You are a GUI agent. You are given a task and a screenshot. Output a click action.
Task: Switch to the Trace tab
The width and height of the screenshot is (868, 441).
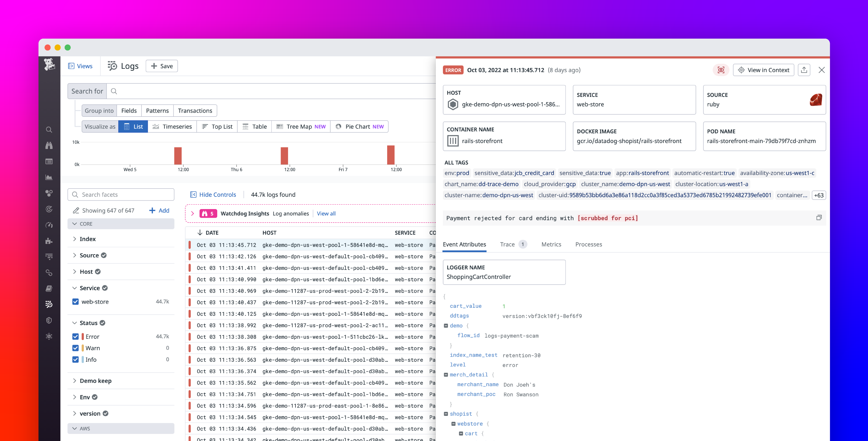508,244
